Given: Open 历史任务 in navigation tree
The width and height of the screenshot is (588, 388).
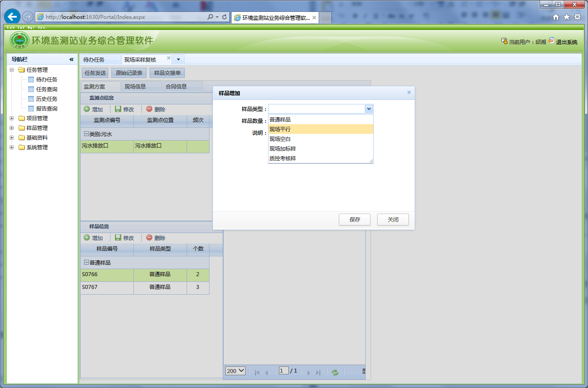Looking at the screenshot, I should (x=47, y=99).
